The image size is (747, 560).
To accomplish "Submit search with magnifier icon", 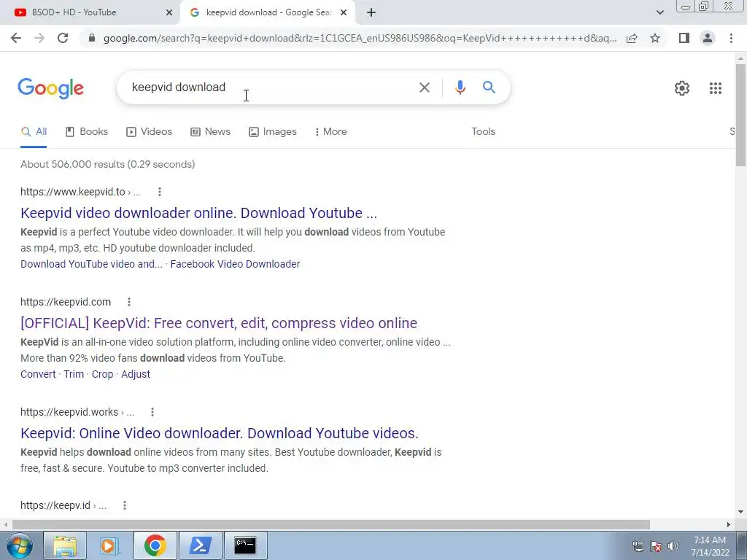I will pos(489,87).
